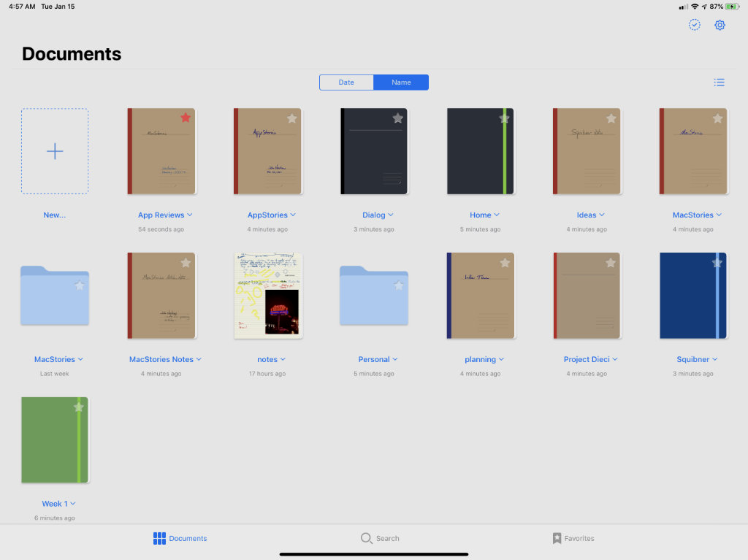Toggle star on the planning notebook
Image resolution: width=748 pixels, height=560 pixels.
click(x=505, y=262)
